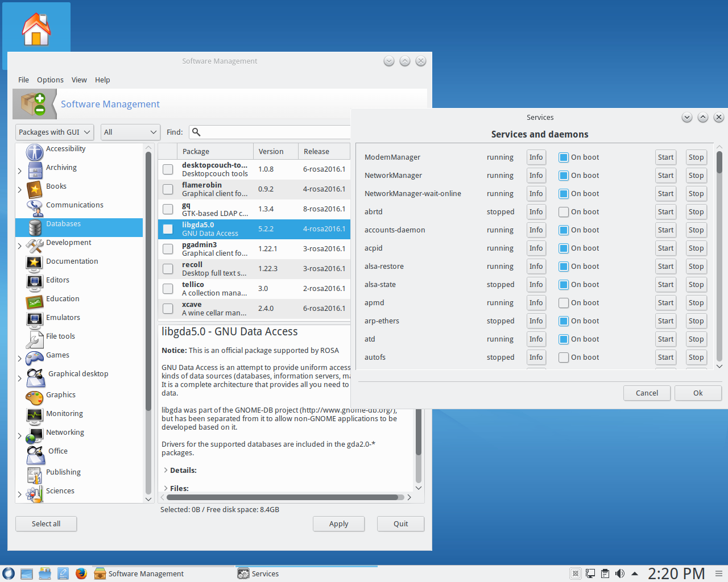Click Select all button
Viewport: 728px width, 582px height.
46,524
